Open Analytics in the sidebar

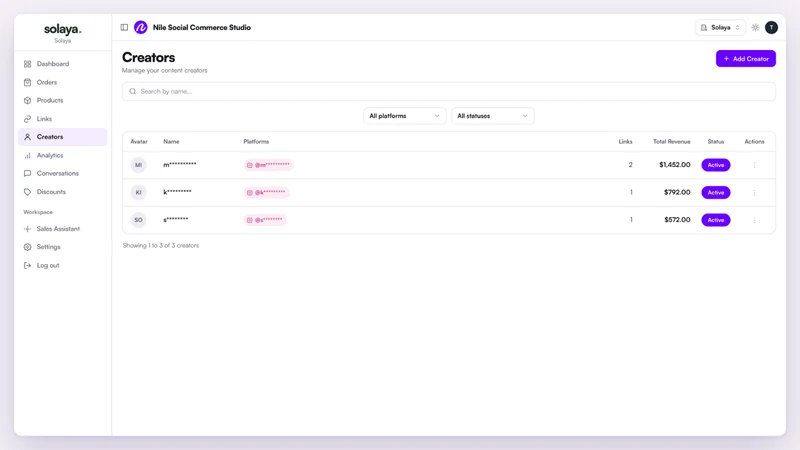click(62, 155)
